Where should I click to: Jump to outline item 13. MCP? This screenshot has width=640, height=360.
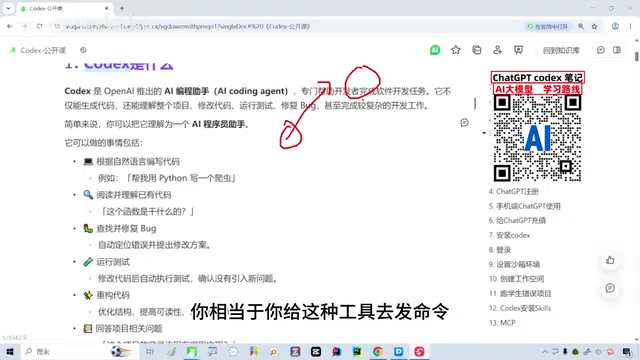502,323
